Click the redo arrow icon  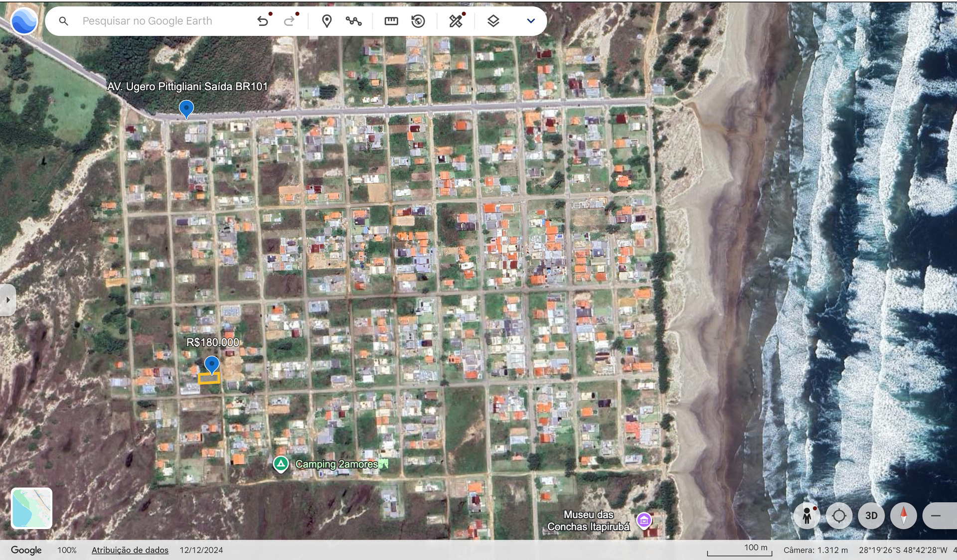coord(289,21)
